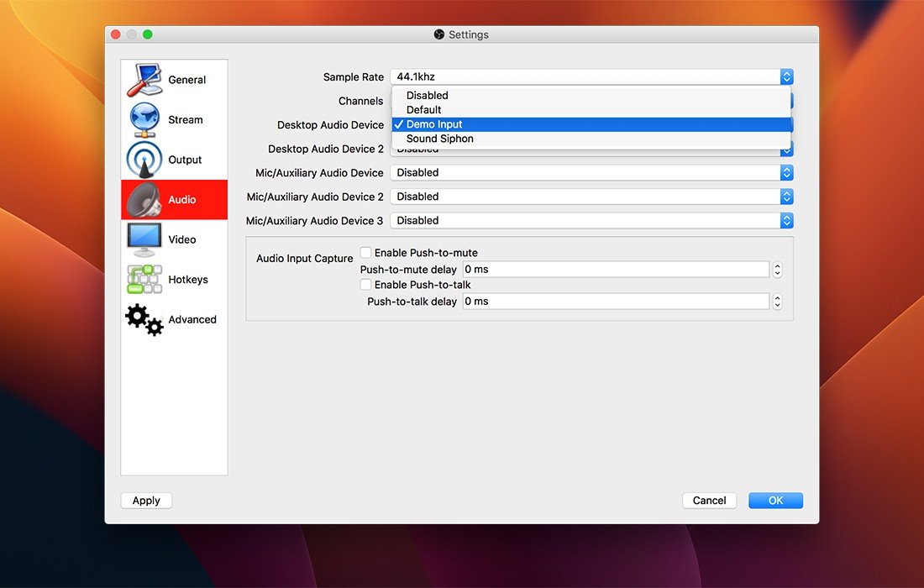This screenshot has height=588, width=924.
Task: Choose Sound Siphon from the list
Action: point(440,139)
